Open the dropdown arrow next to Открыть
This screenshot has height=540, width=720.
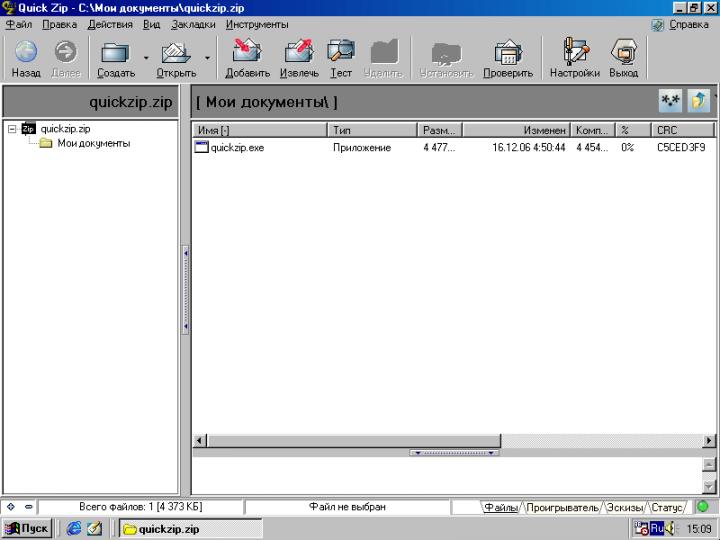coord(208,58)
